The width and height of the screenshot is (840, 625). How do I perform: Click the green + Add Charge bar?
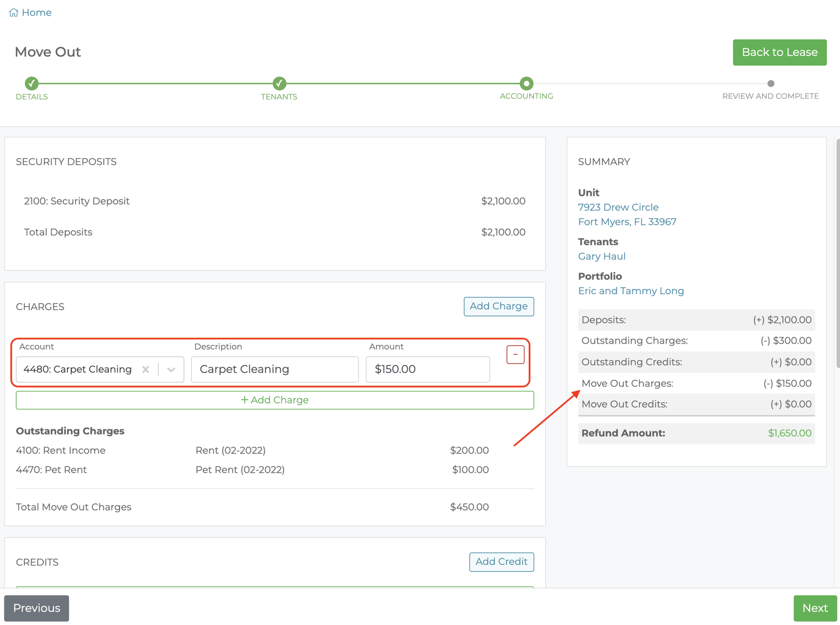click(x=274, y=400)
